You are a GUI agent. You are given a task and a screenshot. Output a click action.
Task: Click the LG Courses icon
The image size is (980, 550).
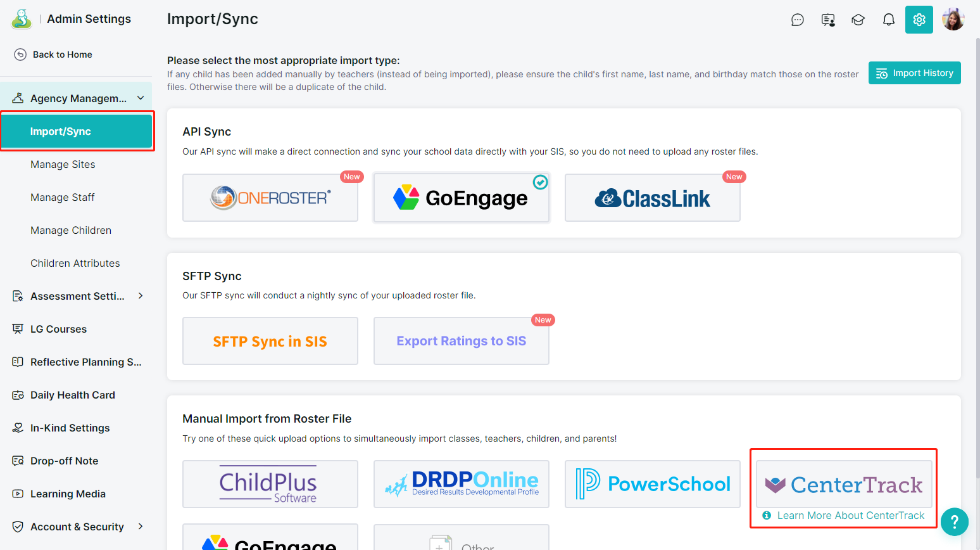[18, 329]
